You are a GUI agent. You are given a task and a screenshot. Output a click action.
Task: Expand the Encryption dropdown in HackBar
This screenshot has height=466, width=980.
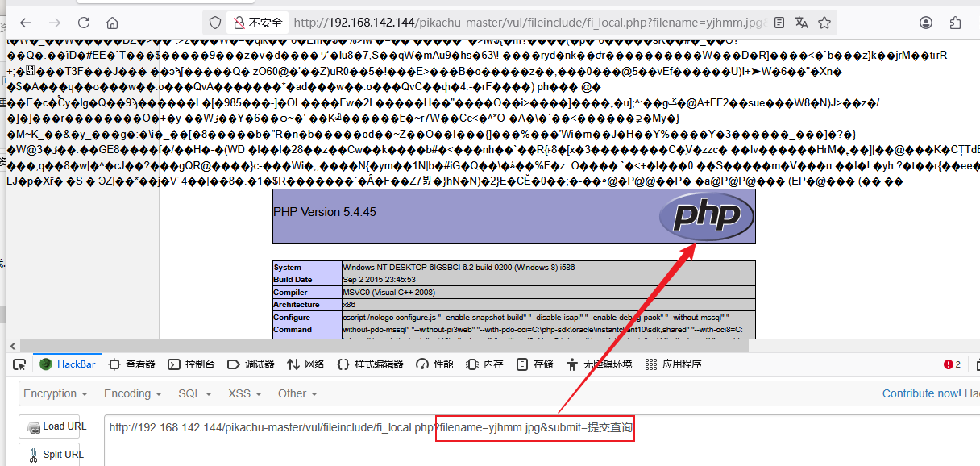click(56, 393)
